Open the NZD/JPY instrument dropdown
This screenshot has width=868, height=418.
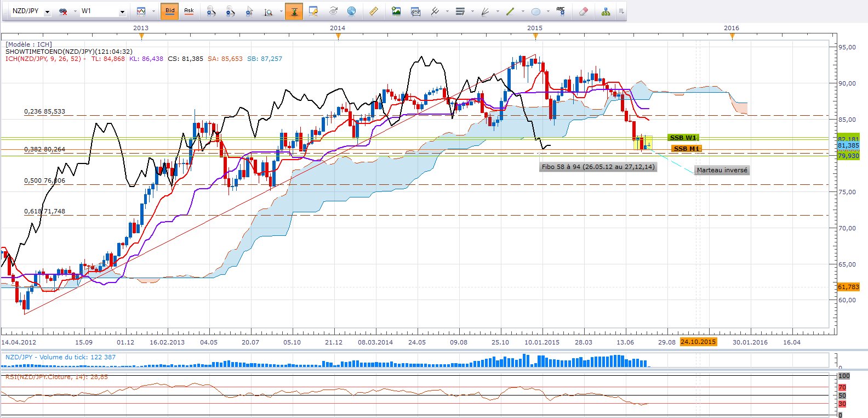[48, 12]
